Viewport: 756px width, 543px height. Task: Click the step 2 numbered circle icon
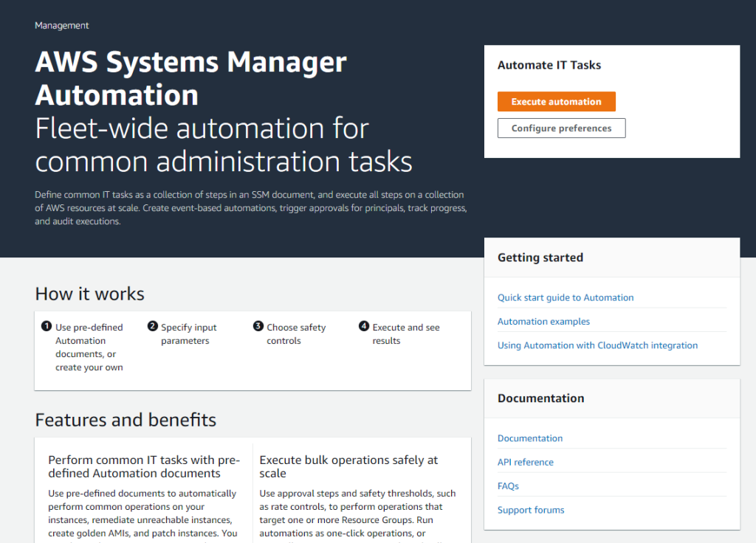[153, 327]
